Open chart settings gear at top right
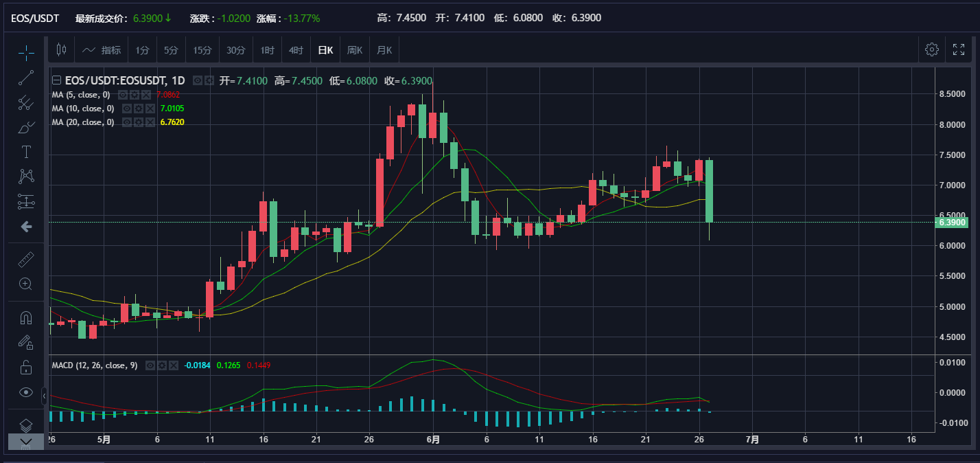Screen dimensions: 980x463 tap(931, 49)
